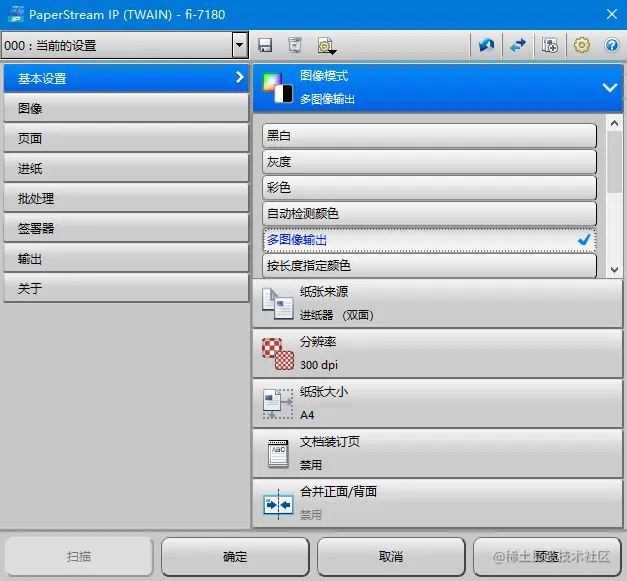This screenshot has height=581, width=627.
Task: Expand the 合并正面/背面 panel
Action: [437, 504]
